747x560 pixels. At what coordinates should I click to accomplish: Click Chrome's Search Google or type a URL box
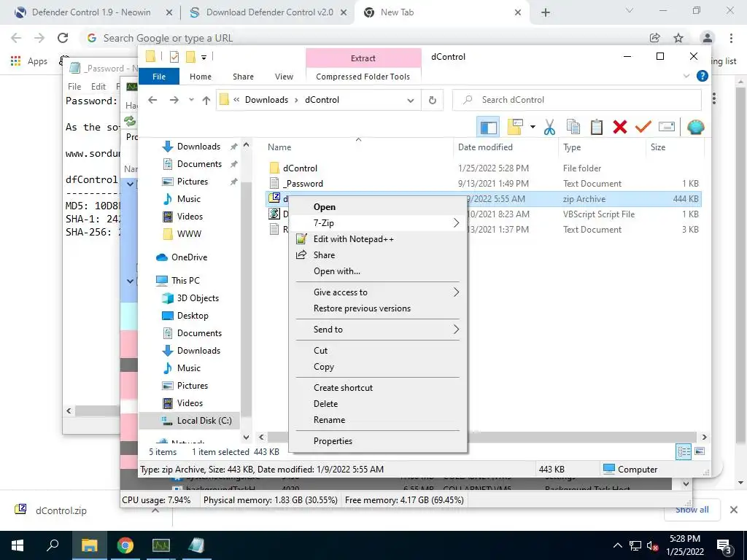(x=362, y=38)
